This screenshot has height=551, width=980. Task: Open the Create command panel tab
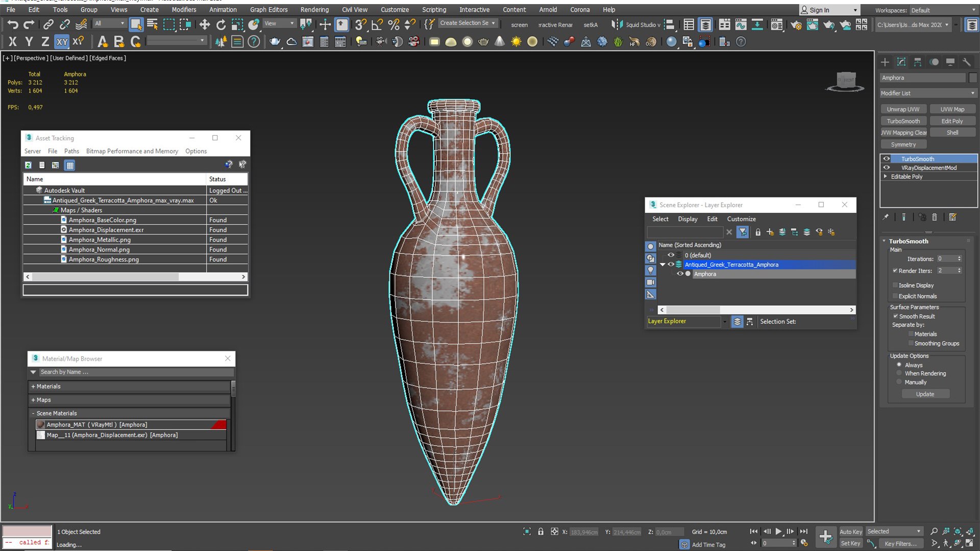[885, 62]
